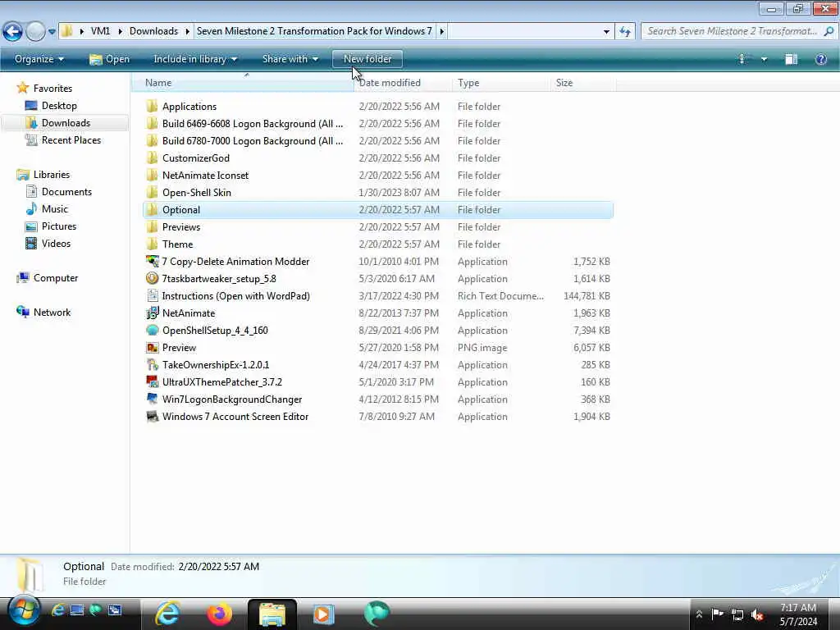
Task: Launch Internet Explorer from the taskbar
Action: [x=167, y=614]
